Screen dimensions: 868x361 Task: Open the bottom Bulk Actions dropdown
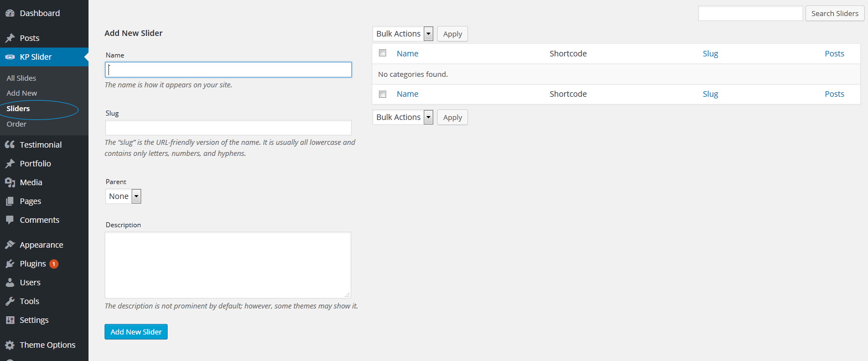pos(403,117)
